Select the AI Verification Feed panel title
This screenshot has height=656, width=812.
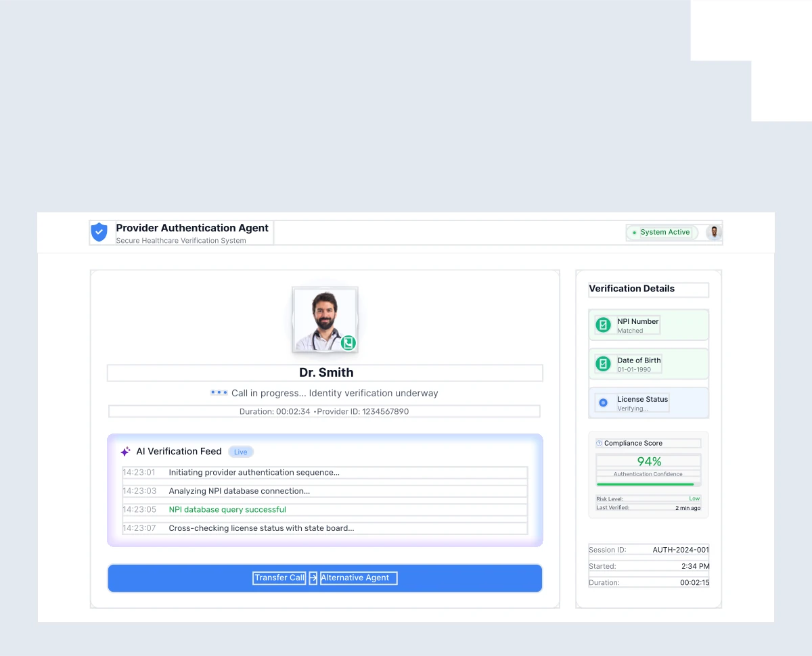(x=179, y=451)
